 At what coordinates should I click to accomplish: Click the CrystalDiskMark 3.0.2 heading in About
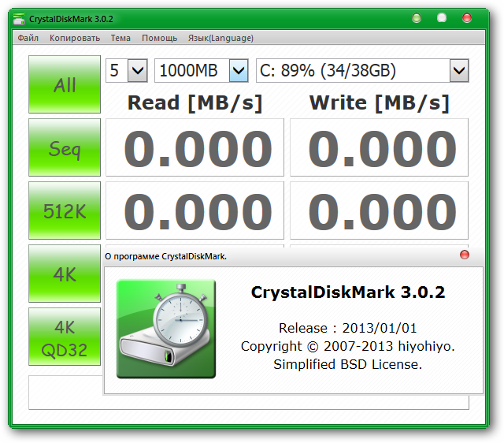(x=348, y=292)
